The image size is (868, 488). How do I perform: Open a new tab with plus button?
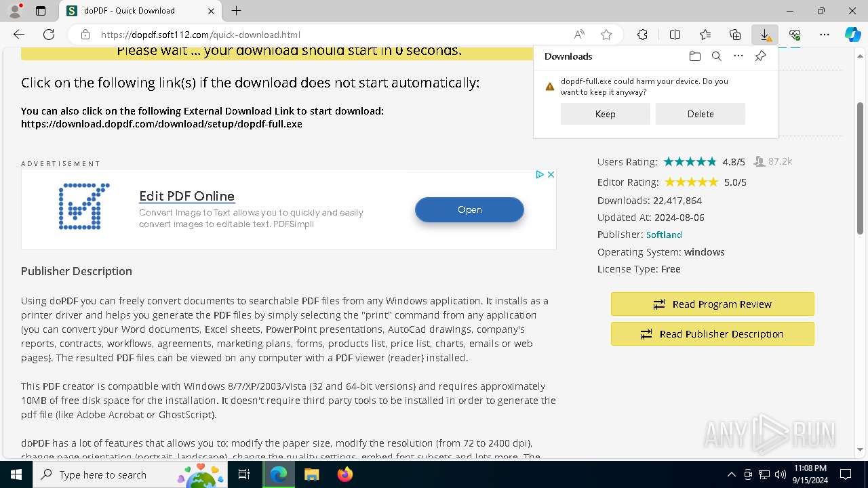(x=236, y=11)
